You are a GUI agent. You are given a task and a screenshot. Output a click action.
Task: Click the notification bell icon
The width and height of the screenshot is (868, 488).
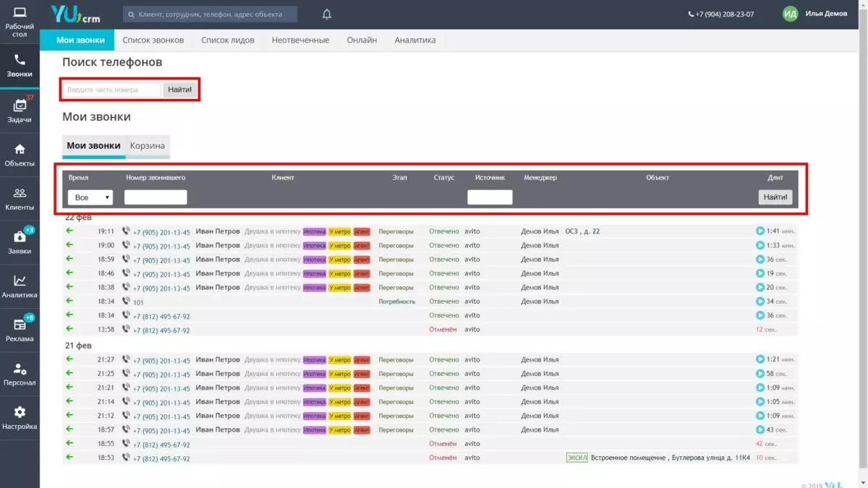(327, 14)
